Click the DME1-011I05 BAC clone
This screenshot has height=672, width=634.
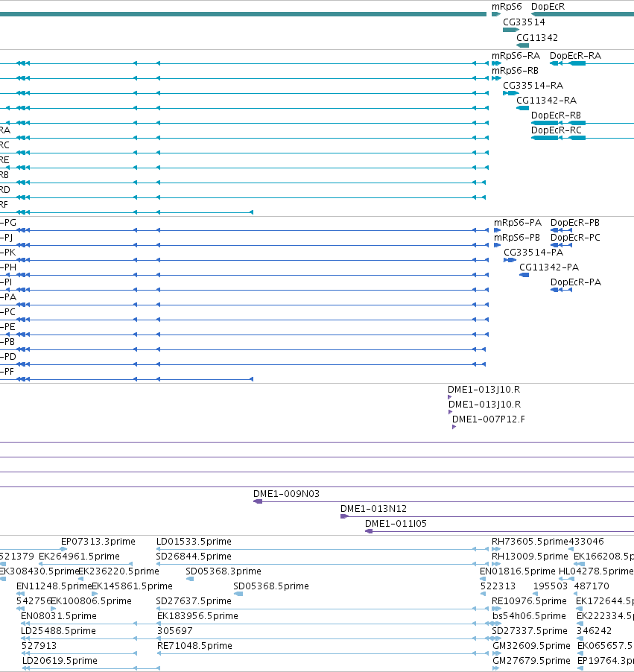[x=499, y=531]
